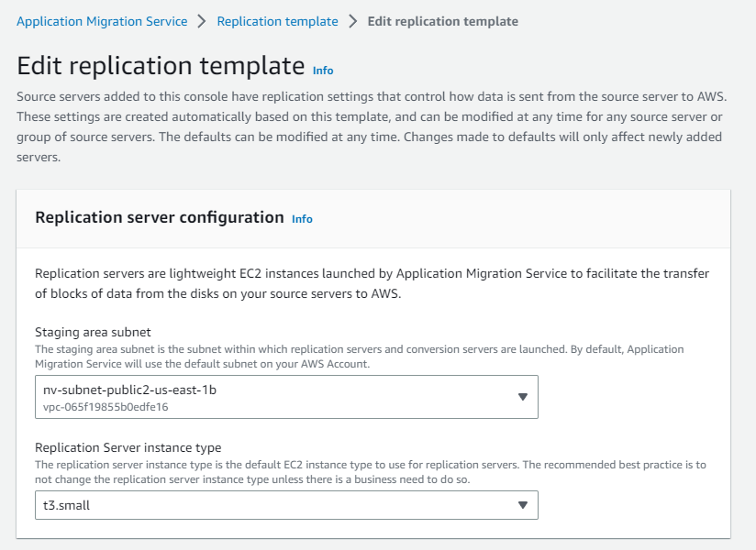This screenshot has height=550, width=756.
Task: Expand the Staging area subnet dropdown arrow
Action: (x=523, y=397)
